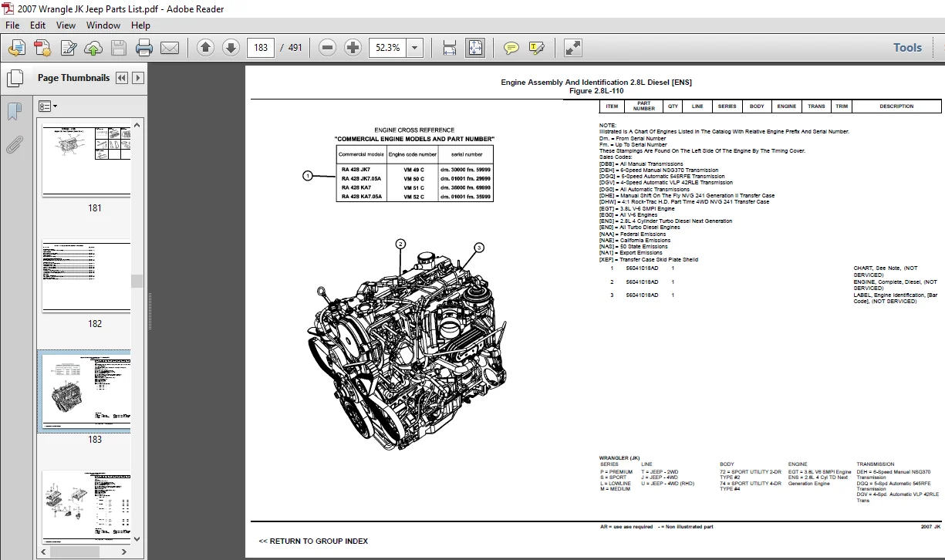Open the Window menu
945x560 pixels.
103,25
